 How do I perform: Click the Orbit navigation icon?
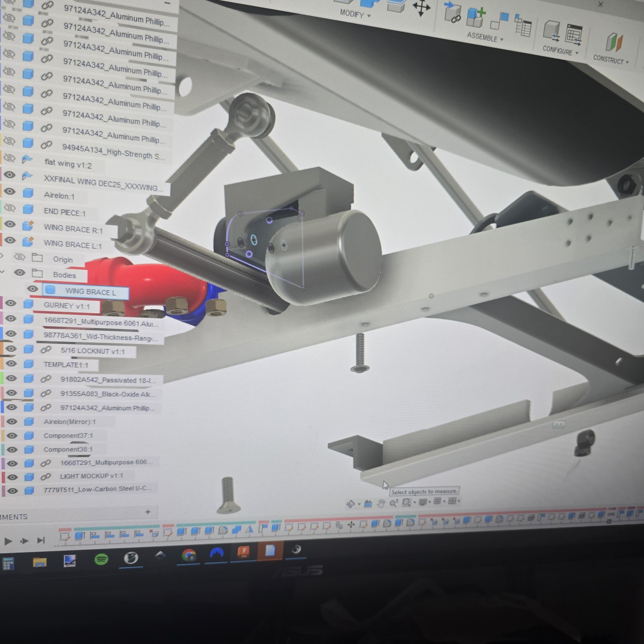point(351,504)
